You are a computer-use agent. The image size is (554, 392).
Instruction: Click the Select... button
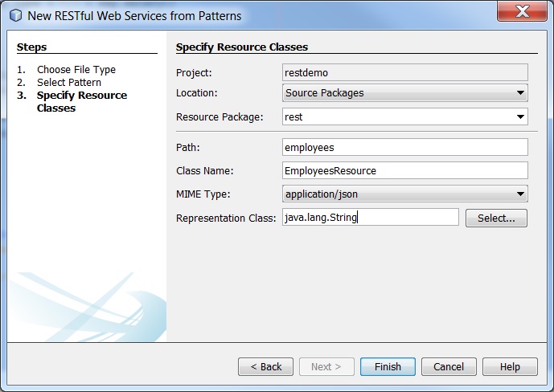tap(496, 218)
